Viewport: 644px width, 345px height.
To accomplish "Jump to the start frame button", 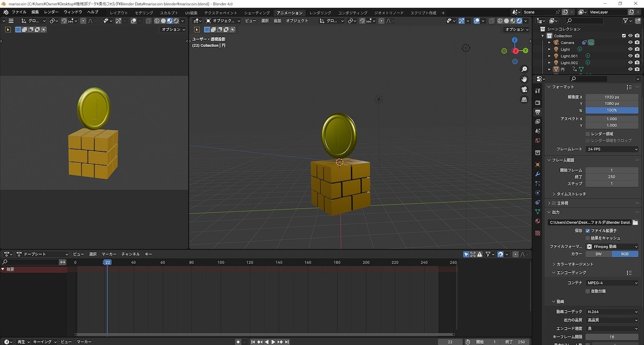I will (x=253, y=342).
